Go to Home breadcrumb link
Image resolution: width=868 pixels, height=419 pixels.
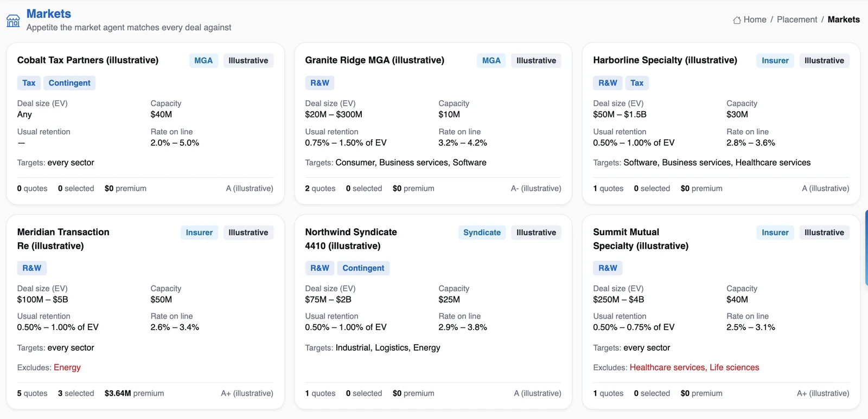coord(755,20)
